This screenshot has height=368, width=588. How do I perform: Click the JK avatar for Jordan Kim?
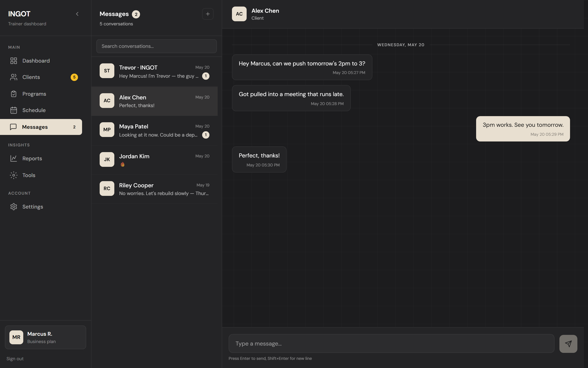[107, 159]
